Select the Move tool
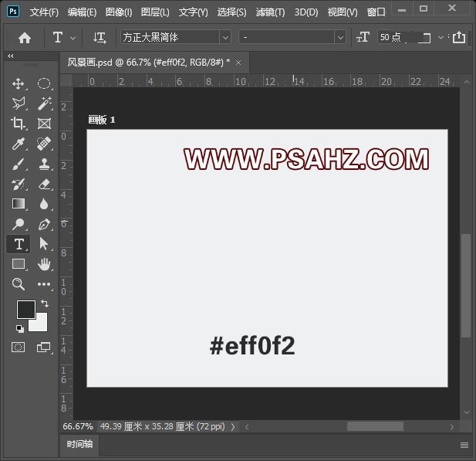 [19, 83]
